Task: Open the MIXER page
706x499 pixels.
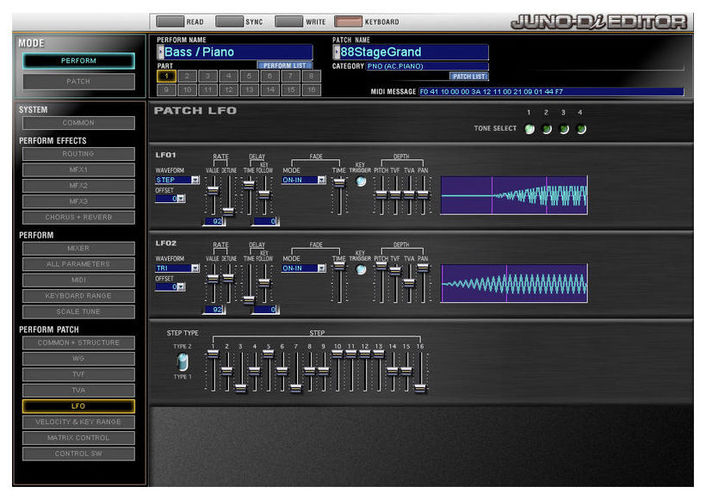Action: (79, 249)
